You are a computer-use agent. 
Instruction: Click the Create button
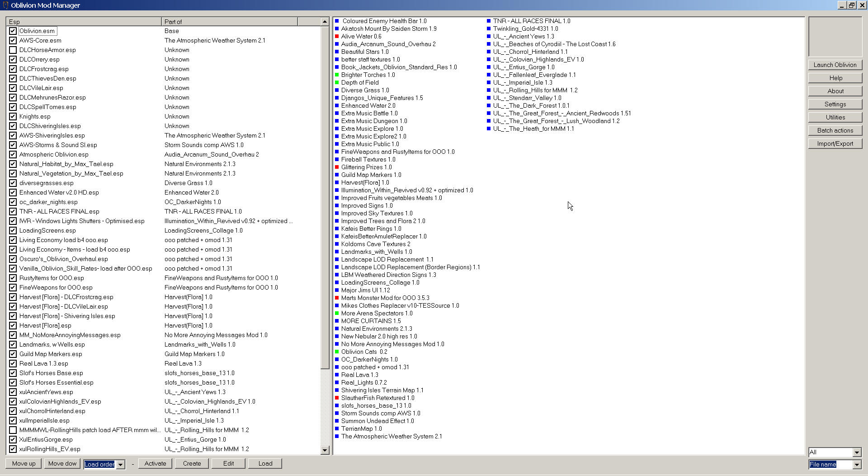[192, 463]
